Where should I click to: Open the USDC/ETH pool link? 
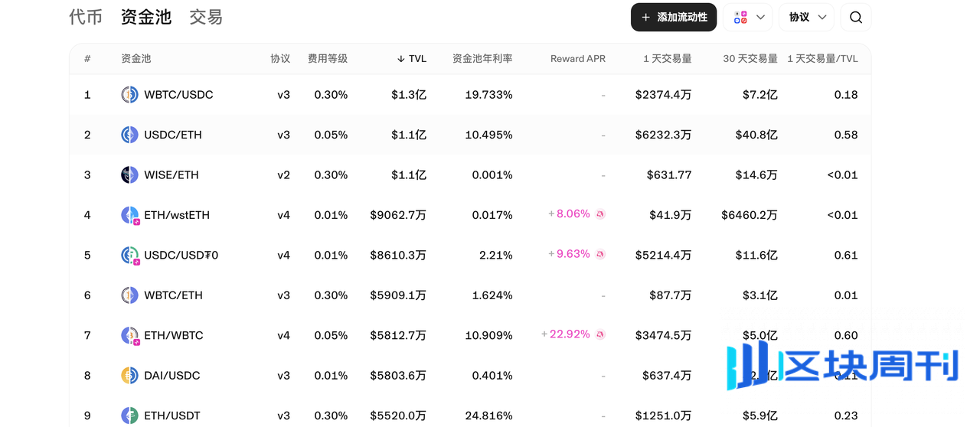pos(173,135)
